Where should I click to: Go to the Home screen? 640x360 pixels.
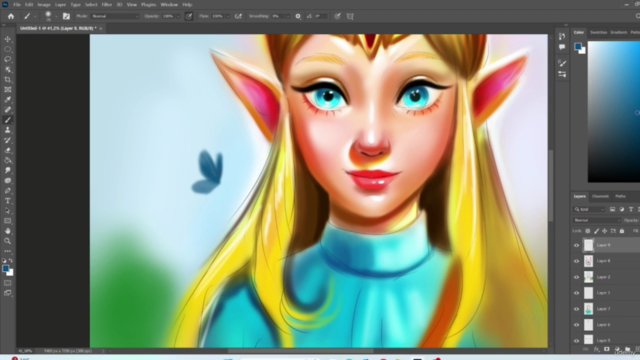[11, 16]
